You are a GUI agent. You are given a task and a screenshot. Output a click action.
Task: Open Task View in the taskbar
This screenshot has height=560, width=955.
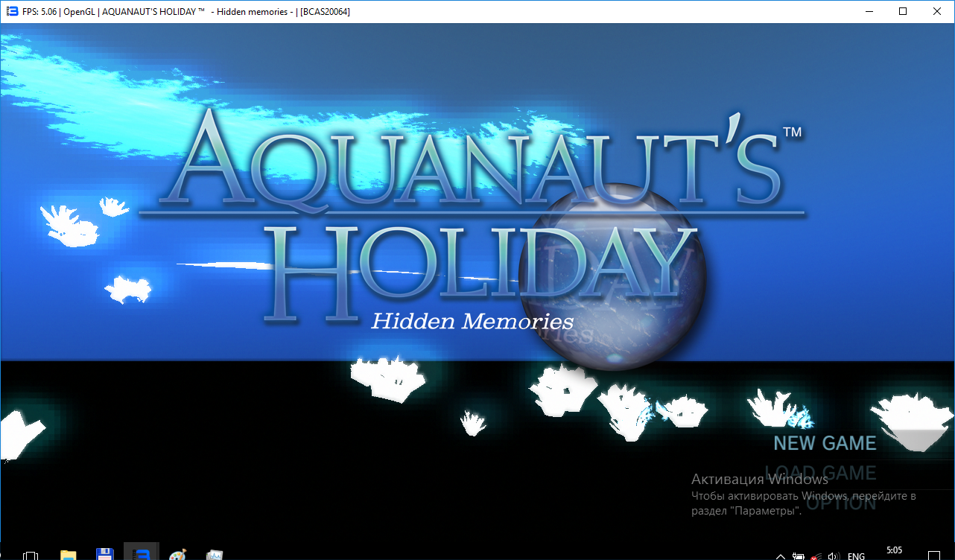click(31, 555)
